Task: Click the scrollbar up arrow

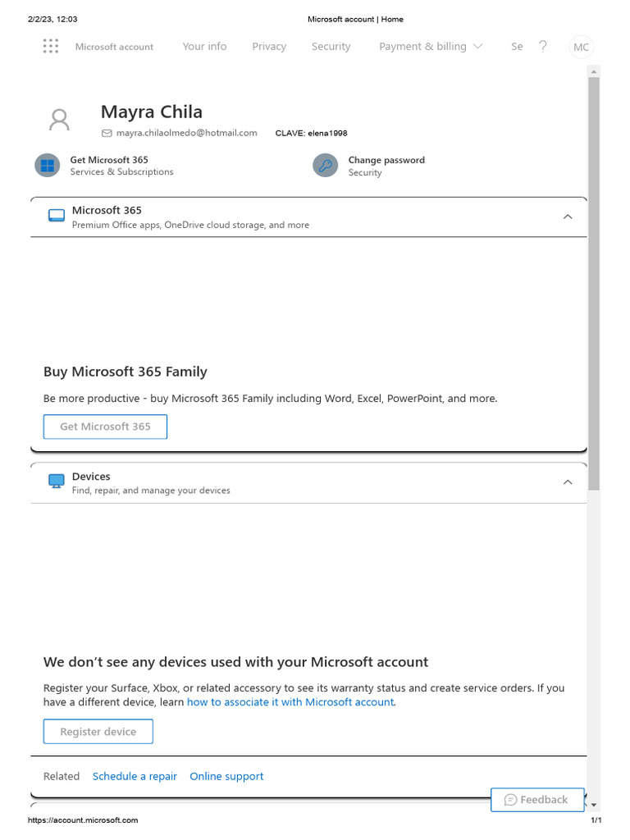Action: pos(594,71)
